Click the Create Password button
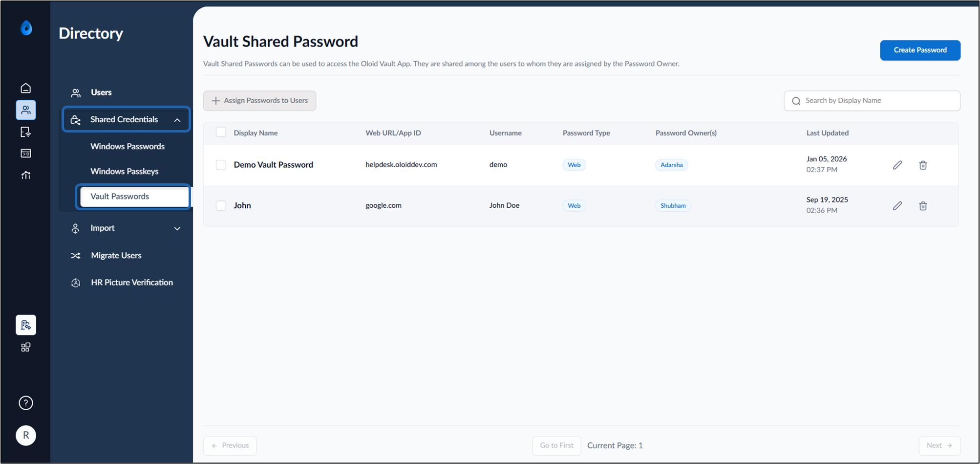 pos(920,50)
